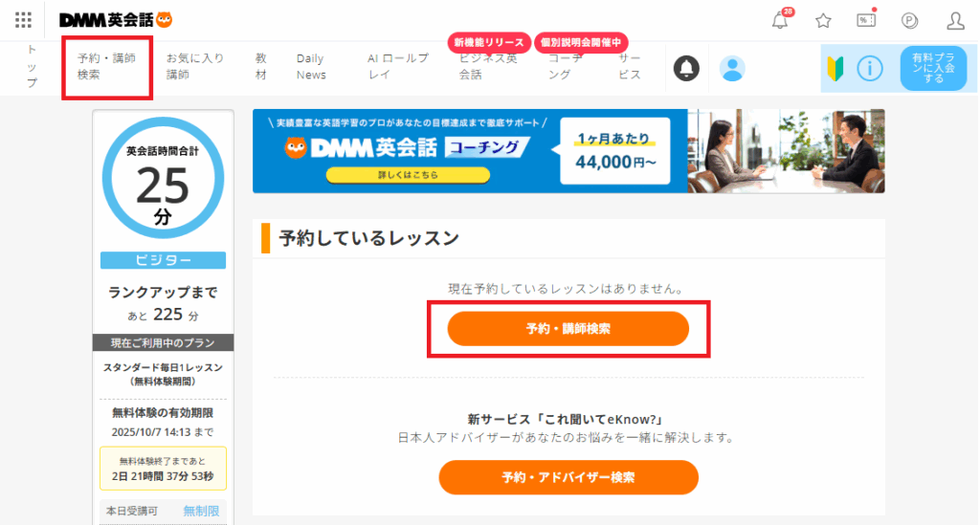The width and height of the screenshot is (980, 525).
Task: Click the 有料プランに入会する button
Action: (x=933, y=67)
